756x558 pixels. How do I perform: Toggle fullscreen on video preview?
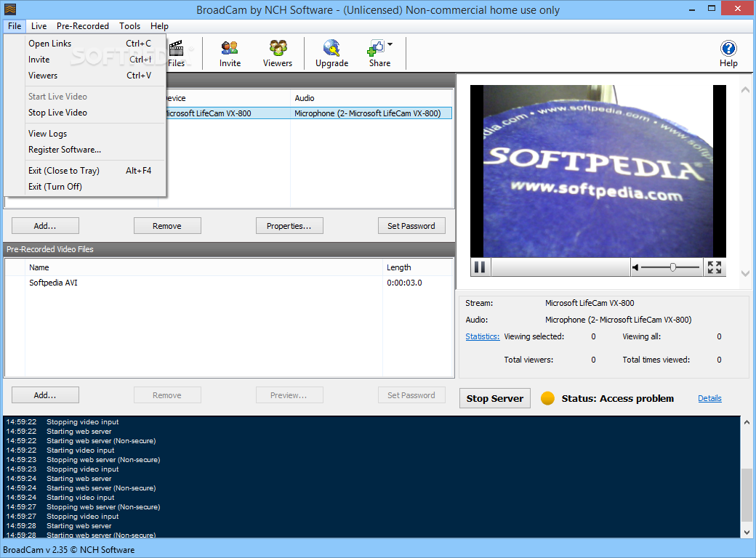click(x=715, y=267)
